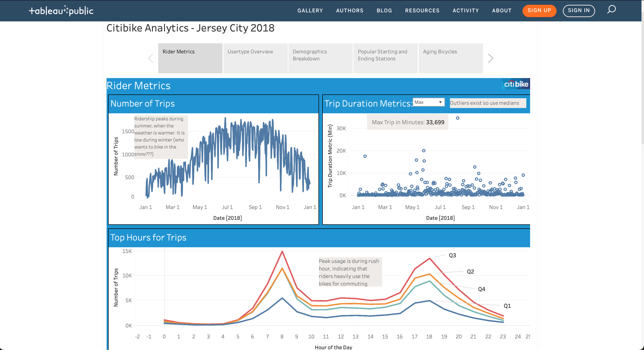Image resolution: width=644 pixels, height=350 pixels.
Task: Click the search magnifier icon
Action: (x=611, y=10)
